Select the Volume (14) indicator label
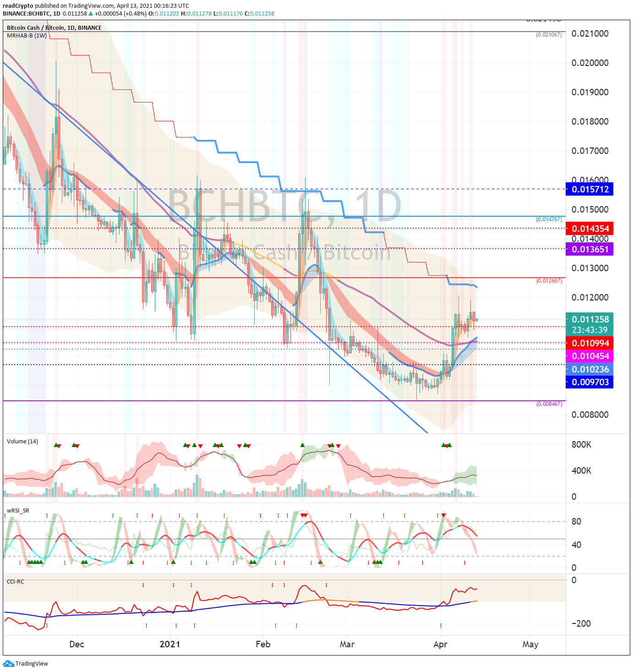 (x=22, y=442)
